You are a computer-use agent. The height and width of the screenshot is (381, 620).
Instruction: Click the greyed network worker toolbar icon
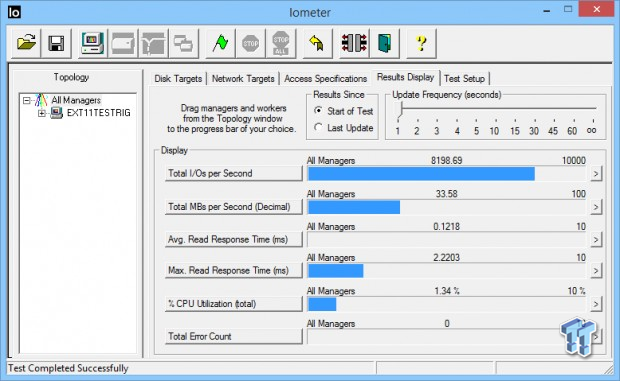tap(153, 43)
